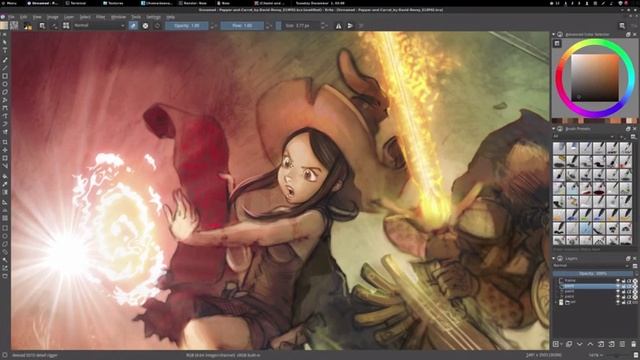The width and height of the screenshot is (640, 360).
Task: Toggle visibility of the art group layer
Action: (x=618, y=302)
